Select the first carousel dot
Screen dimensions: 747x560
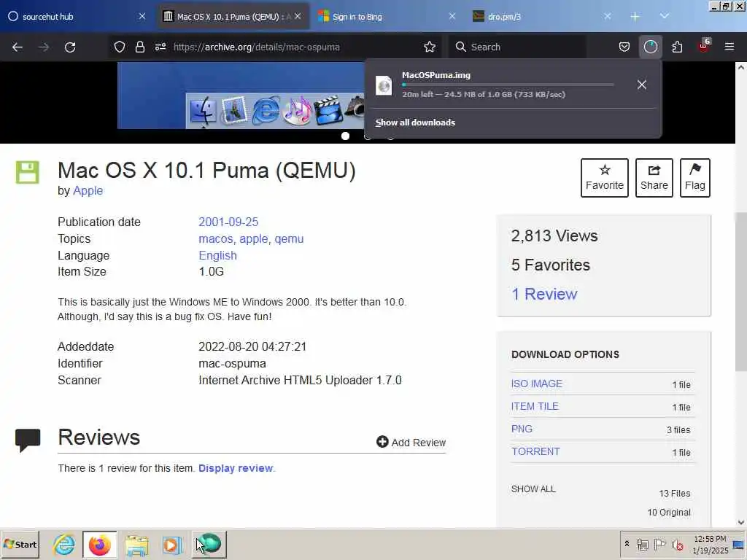[345, 136]
